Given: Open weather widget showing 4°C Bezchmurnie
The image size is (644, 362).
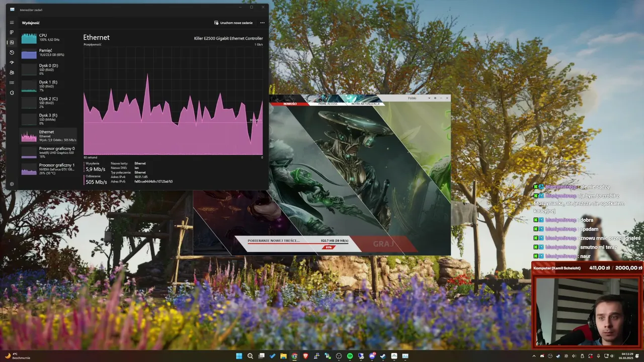Looking at the screenshot, I should (x=18, y=356).
